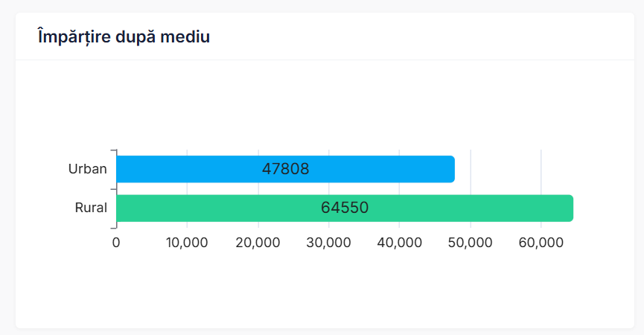Click the "Împărțire după mediu" card title

pos(124,36)
